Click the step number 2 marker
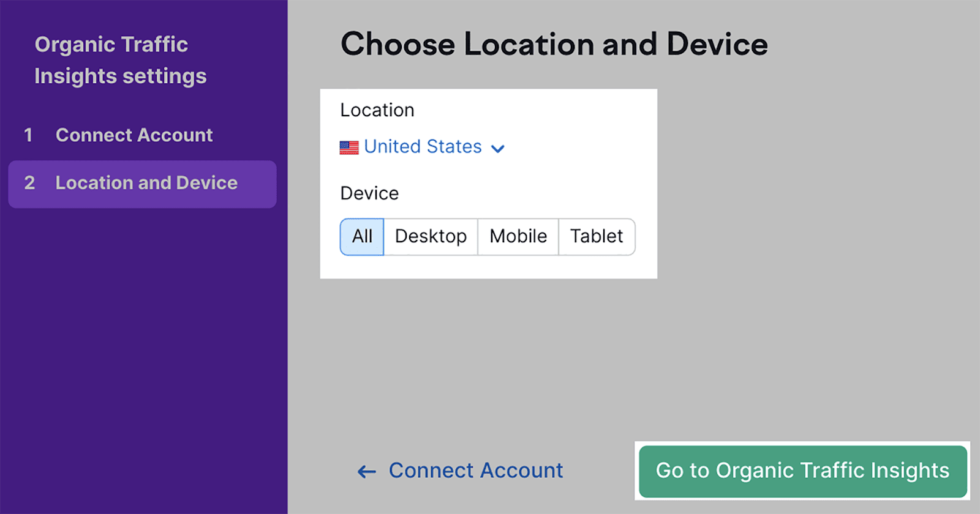Screen dimensions: 980x514 pos(29,183)
